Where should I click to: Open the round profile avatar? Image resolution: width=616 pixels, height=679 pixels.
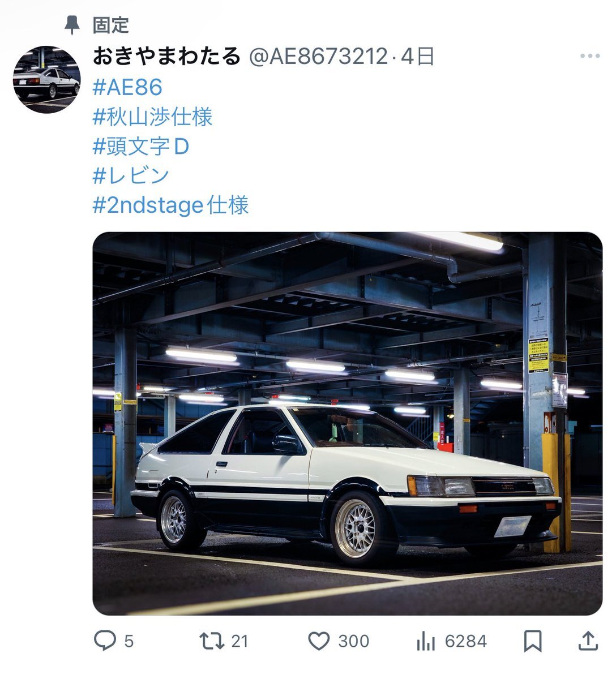(46, 79)
